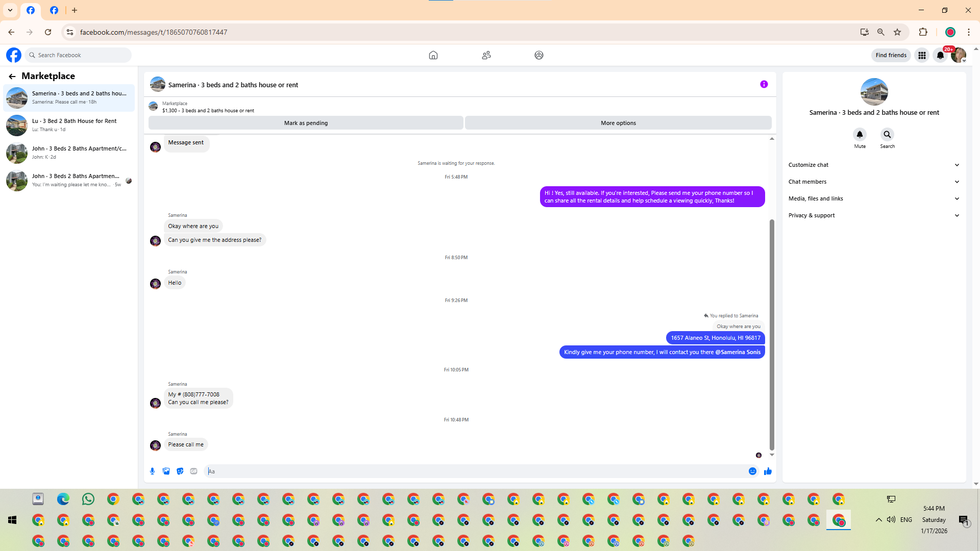
Task: Expand Privacy & support section
Action: [874, 215]
